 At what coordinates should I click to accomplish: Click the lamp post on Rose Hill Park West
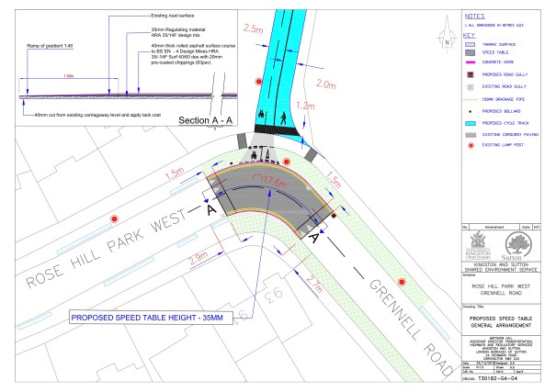114,218
